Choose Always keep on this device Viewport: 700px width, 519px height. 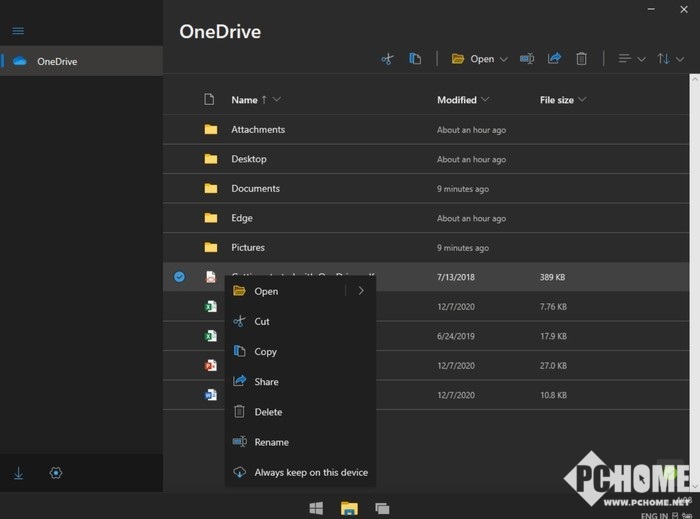(310, 472)
